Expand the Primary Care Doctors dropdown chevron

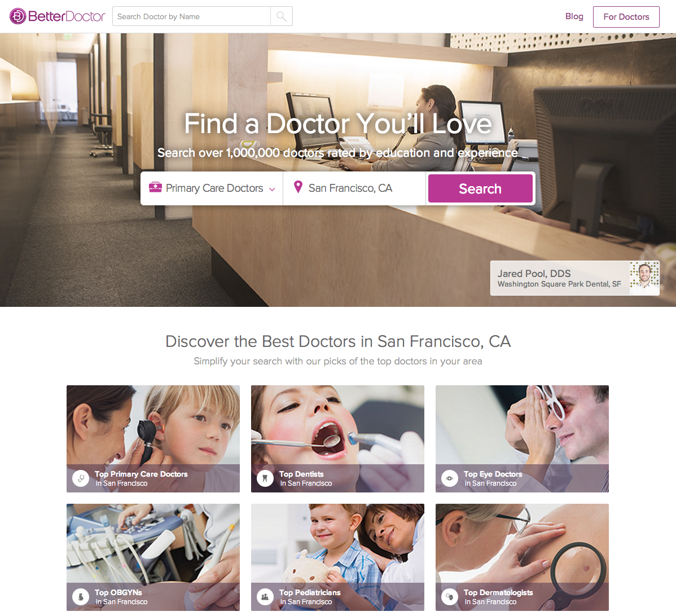click(272, 189)
